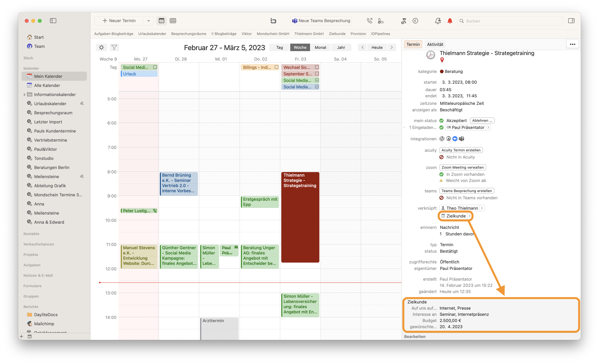Open Start home icon in sidebar
The height and width of the screenshot is (364, 599).
pyautogui.click(x=30, y=37)
